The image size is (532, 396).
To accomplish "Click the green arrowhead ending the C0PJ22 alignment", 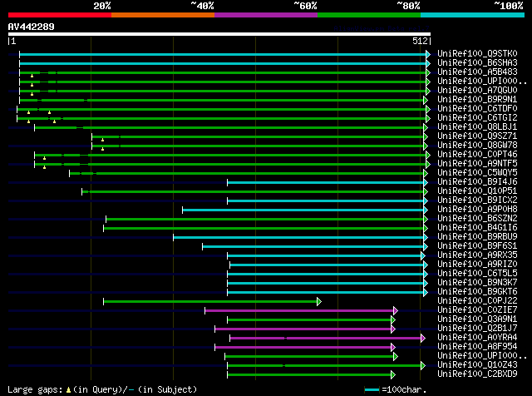I will (x=319, y=302).
